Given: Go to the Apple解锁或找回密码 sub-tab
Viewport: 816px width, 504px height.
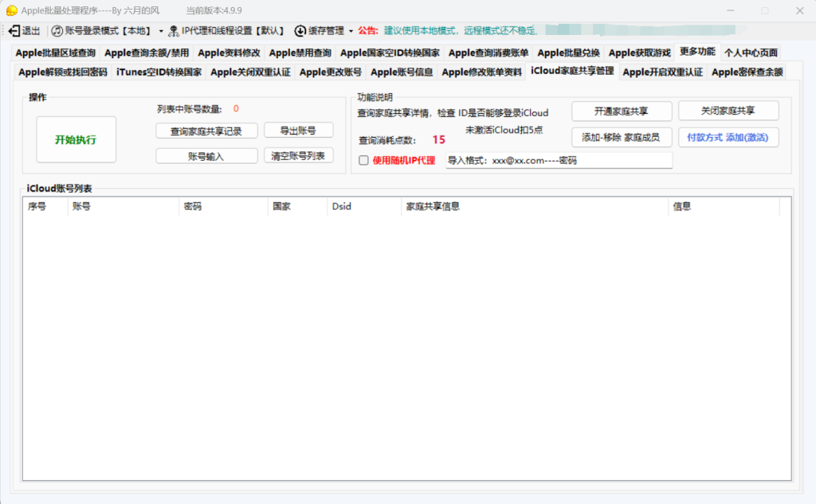Looking at the screenshot, I should point(63,72).
